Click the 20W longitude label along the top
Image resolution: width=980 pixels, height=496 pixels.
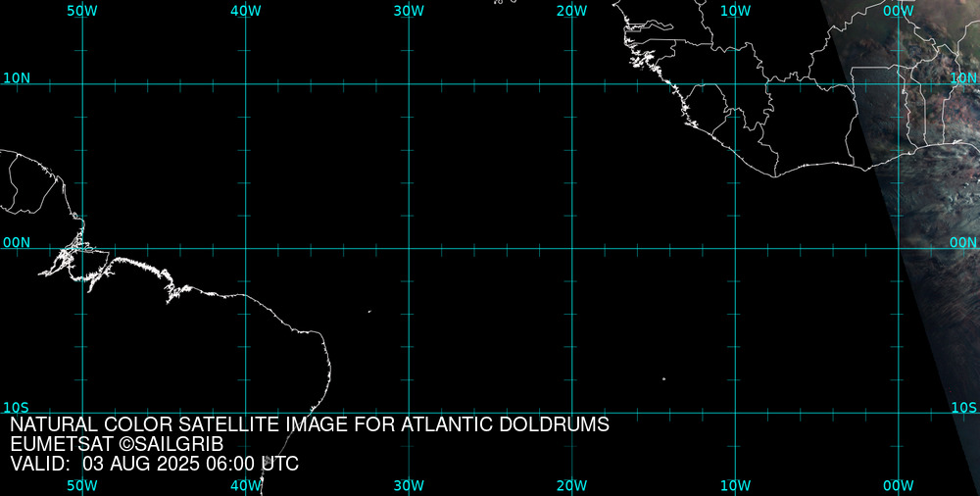(x=572, y=11)
